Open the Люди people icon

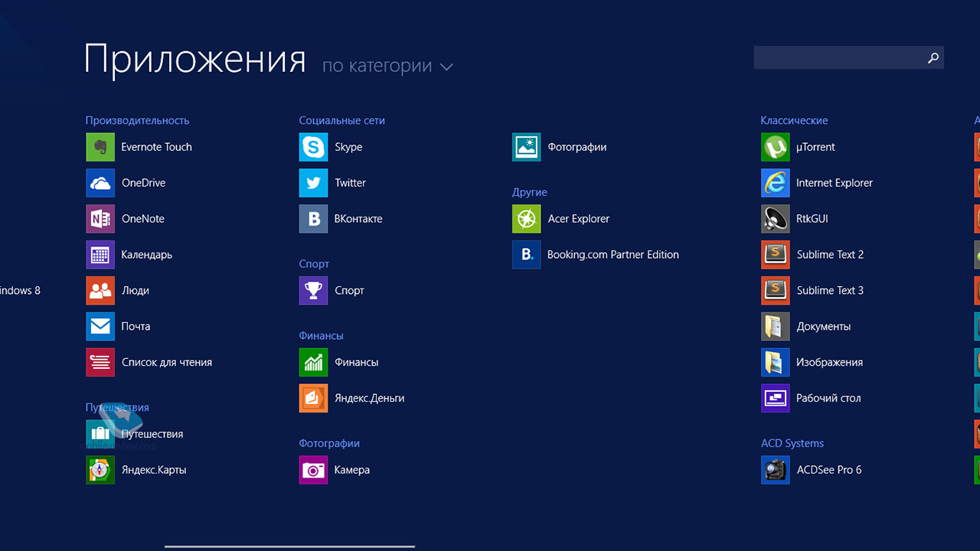100,291
